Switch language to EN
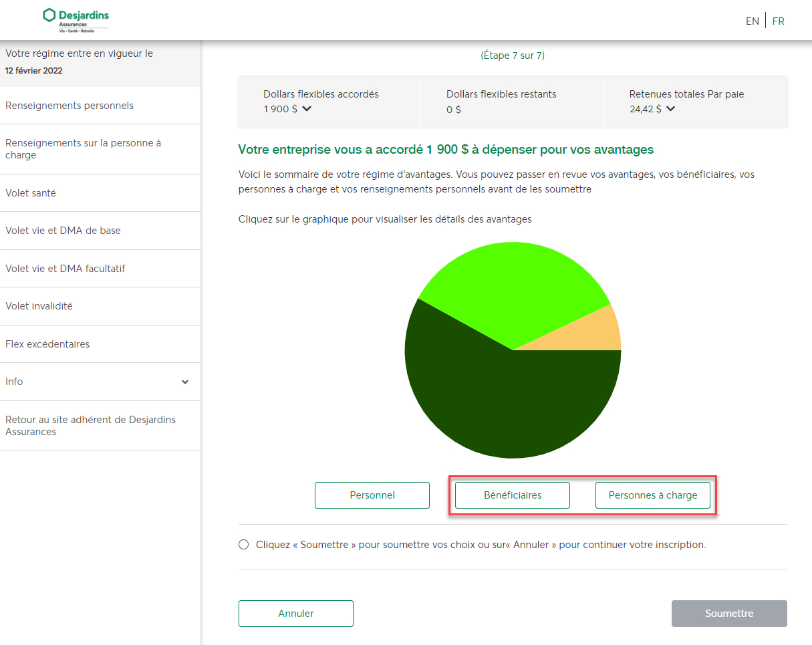The height and width of the screenshot is (645, 812). 753,21
